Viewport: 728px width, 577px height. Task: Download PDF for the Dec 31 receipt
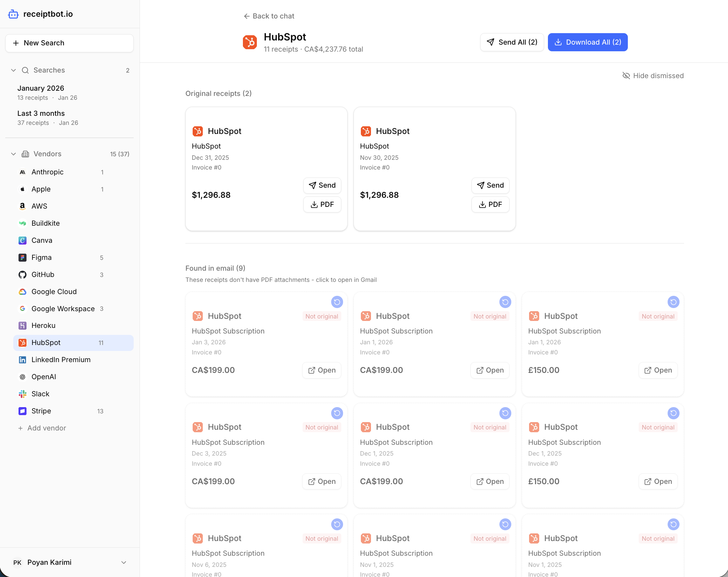pyautogui.click(x=322, y=204)
